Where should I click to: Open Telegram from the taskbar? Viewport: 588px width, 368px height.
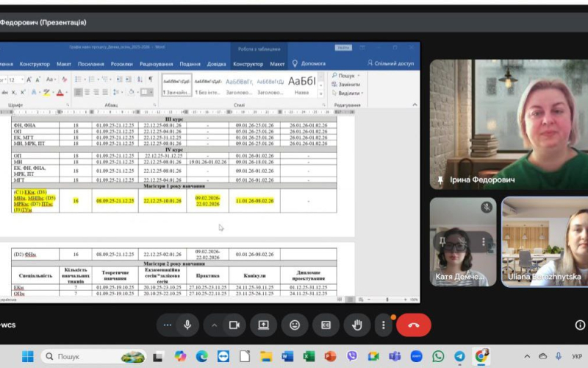coord(459,356)
